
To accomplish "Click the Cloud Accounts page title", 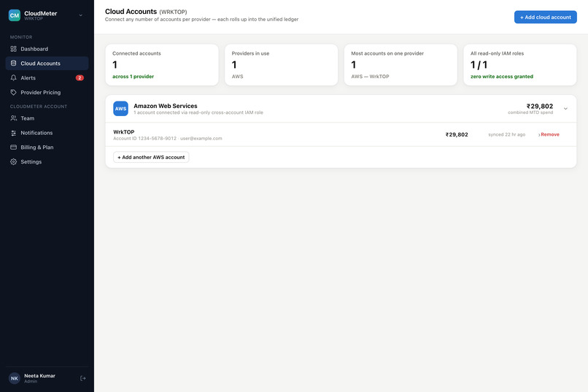I will pyautogui.click(x=131, y=11).
